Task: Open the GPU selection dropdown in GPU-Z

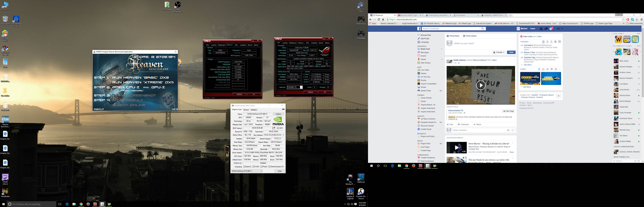Action: [247, 171]
